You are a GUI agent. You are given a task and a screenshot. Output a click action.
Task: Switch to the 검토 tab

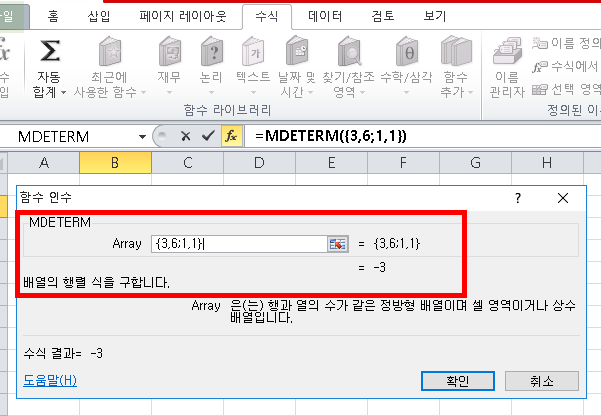pyautogui.click(x=383, y=16)
